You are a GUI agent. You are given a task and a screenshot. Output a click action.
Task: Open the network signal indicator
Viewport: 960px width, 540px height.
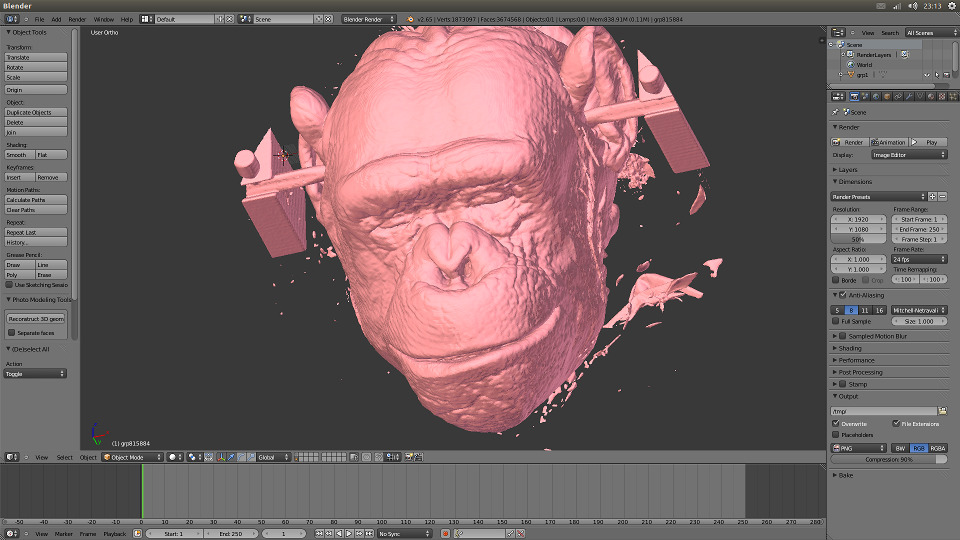(897, 6)
